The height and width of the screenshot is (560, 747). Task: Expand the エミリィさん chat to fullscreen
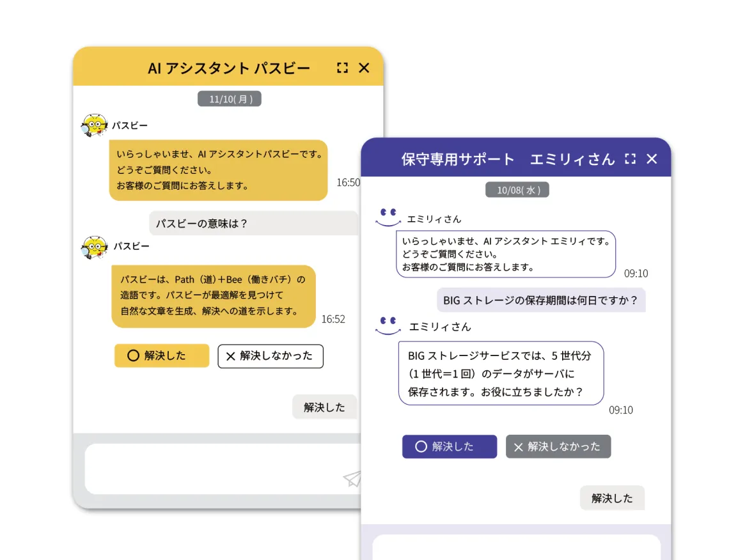[x=630, y=159]
